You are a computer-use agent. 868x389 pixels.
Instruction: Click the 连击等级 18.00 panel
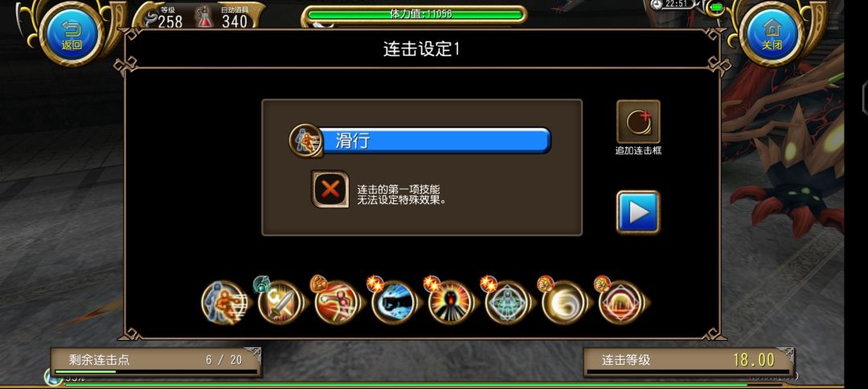[x=689, y=361]
